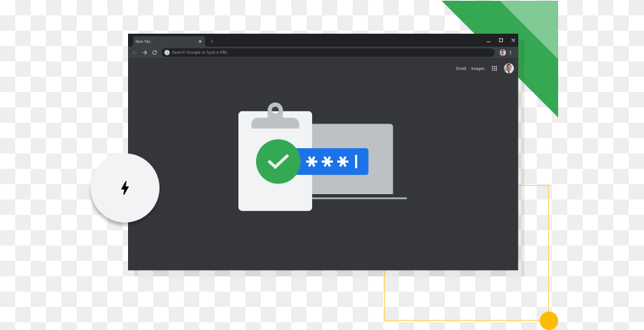Click the Google logo in the address bar
644x330 pixels.
(x=167, y=52)
